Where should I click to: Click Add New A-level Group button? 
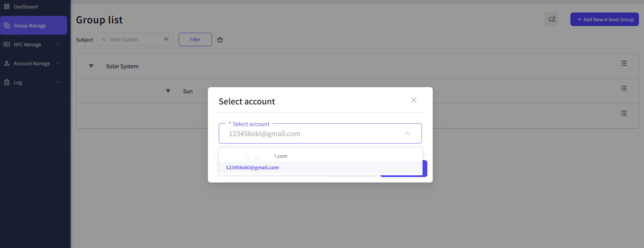click(605, 19)
